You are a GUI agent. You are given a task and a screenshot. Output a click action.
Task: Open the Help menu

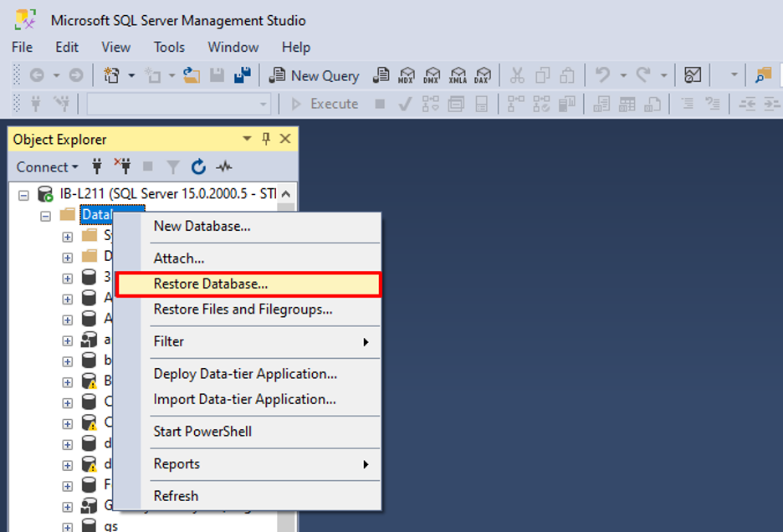pos(295,47)
